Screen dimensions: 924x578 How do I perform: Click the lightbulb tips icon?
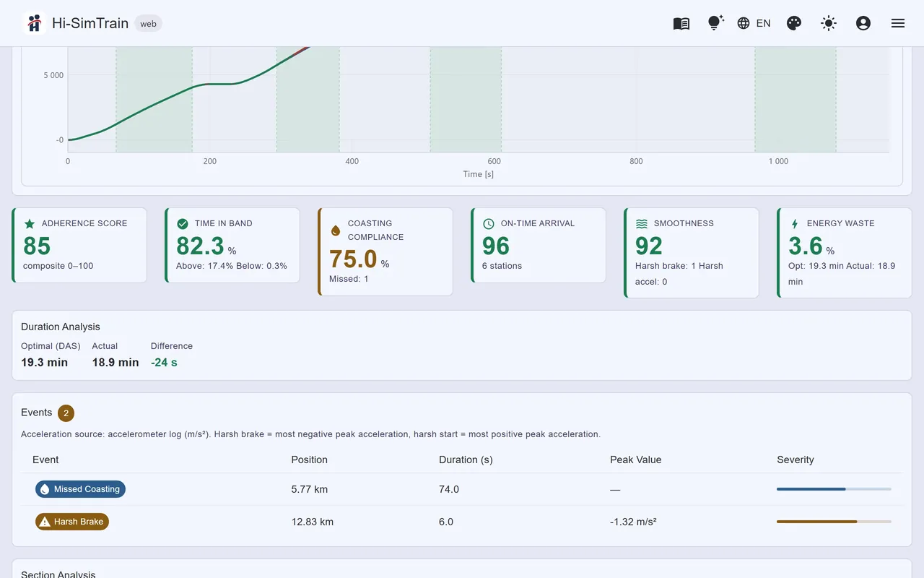pos(715,23)
